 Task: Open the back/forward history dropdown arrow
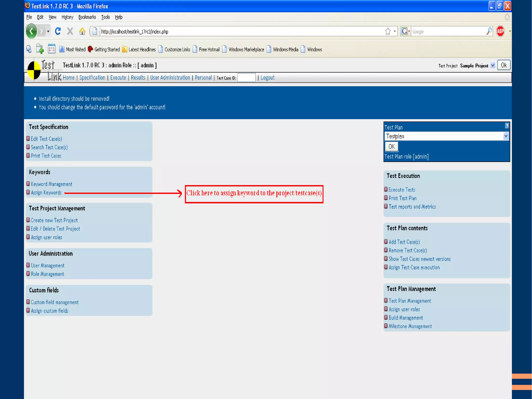[x=48, y=31]
